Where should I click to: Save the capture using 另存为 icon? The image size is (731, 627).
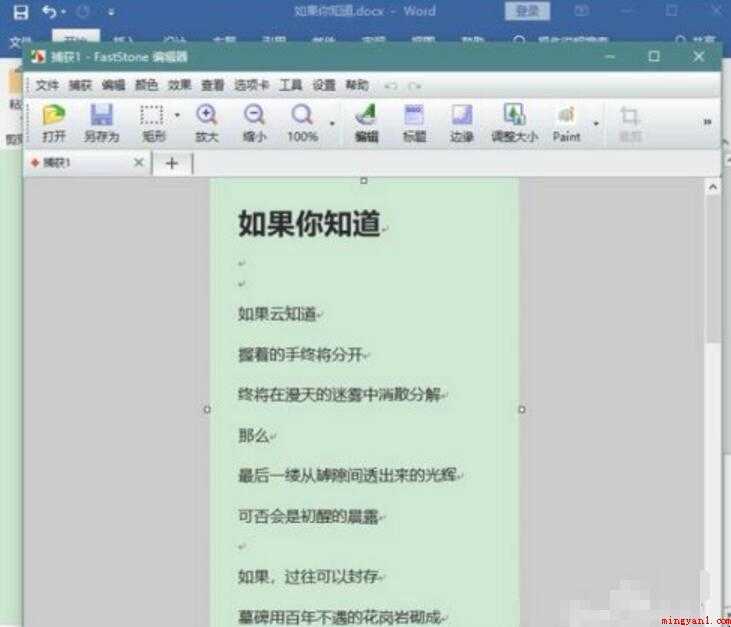point(102,123)
